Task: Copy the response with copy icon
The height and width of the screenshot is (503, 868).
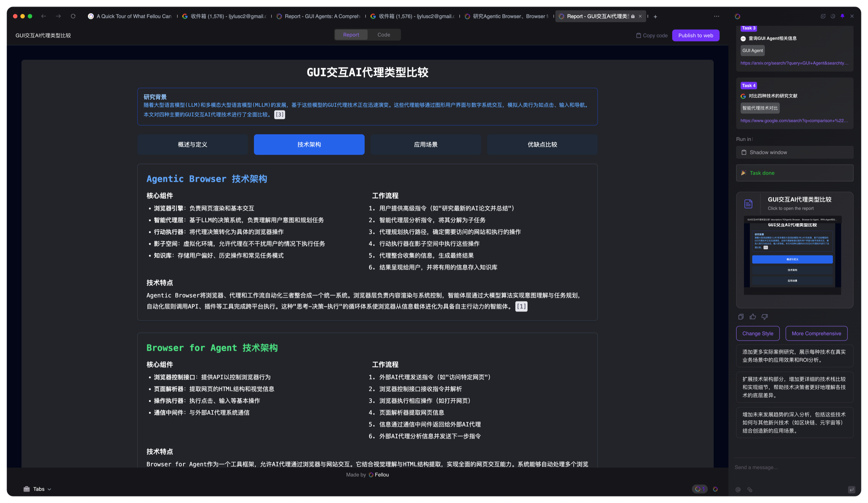Action: click(741, 317)
